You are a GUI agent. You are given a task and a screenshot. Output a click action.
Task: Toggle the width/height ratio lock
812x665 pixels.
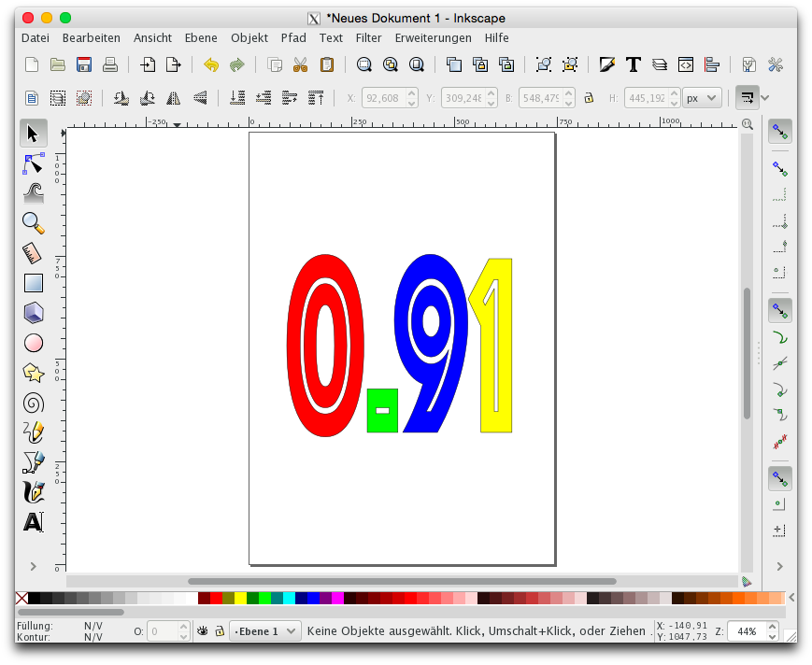589,97
